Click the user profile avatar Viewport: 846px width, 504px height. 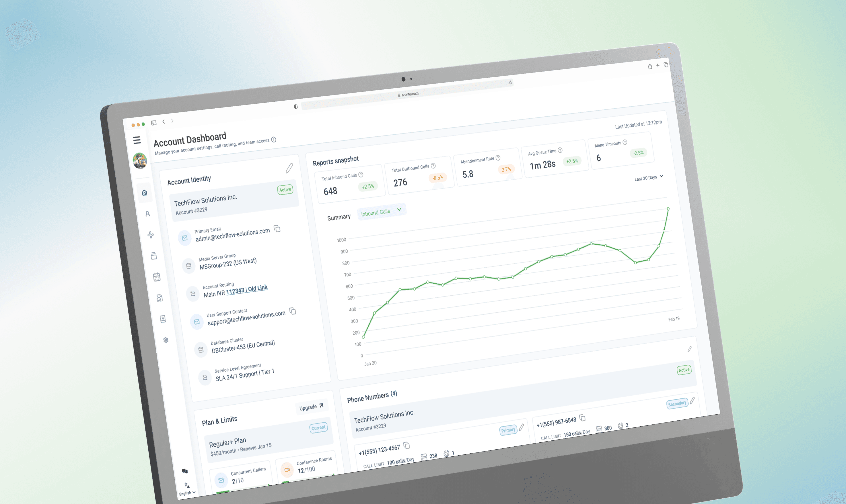[140, 160]
